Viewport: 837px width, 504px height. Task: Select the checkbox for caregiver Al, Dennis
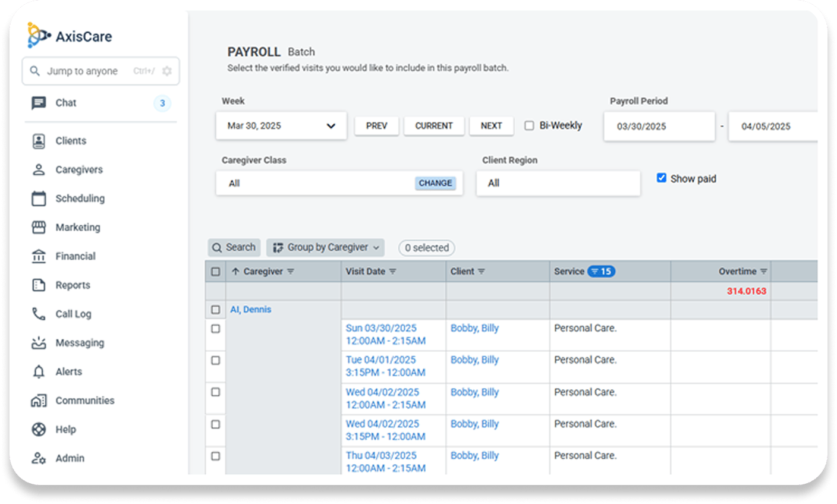[x=215, y=310]
